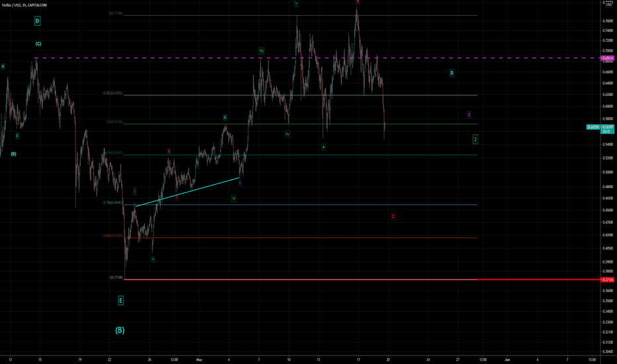The height and width of the screenshot is (364, 617).
Task: Click the 22 date tick on time axis
Action: 109,359
